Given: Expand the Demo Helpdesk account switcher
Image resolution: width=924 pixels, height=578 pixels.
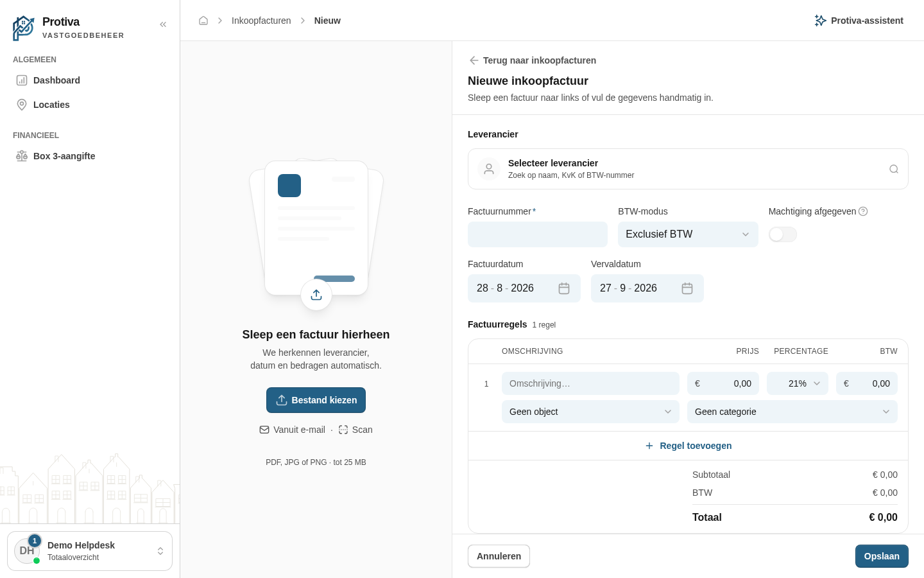Looking at the screenshot, I should pos(90,551).
